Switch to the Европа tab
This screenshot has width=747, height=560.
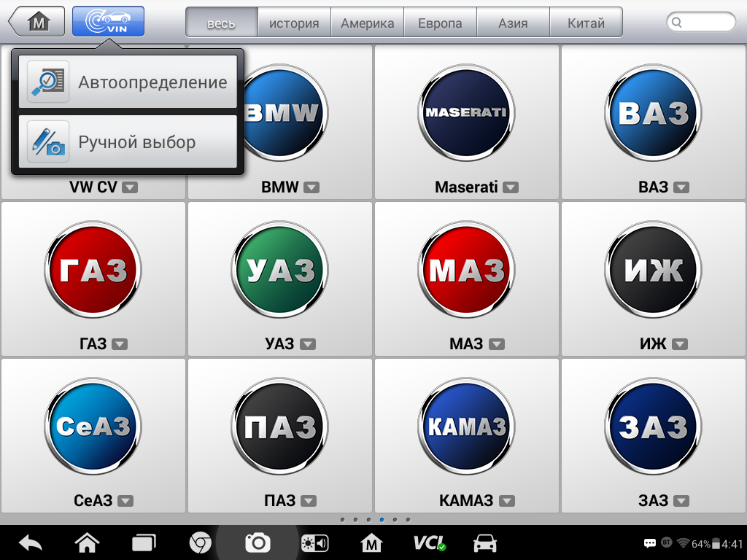440,23
